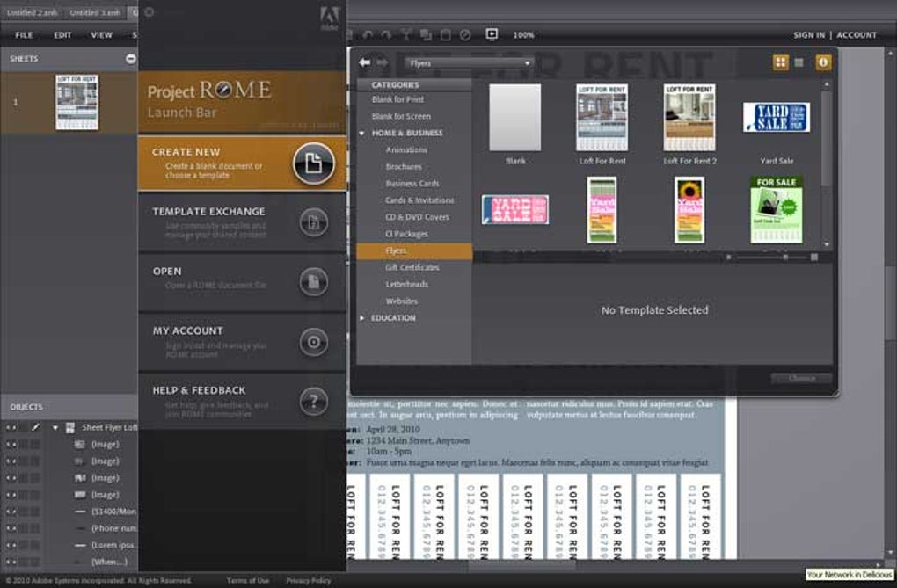The image size is (897, 588).
Task: Click the SIGN IN link
Action: point(808,35)
